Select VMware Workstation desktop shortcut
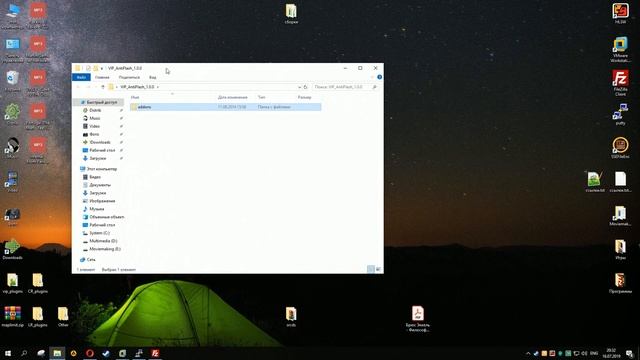Image resolution: width=640 pixels, height=360 pixels. (620, 49)
